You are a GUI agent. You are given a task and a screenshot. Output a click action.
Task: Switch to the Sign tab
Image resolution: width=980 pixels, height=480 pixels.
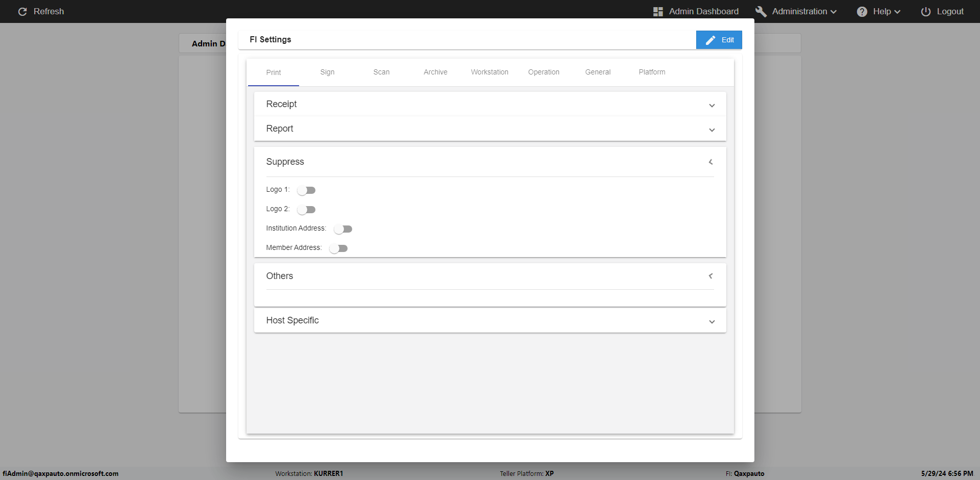click(x=327, y=72)
